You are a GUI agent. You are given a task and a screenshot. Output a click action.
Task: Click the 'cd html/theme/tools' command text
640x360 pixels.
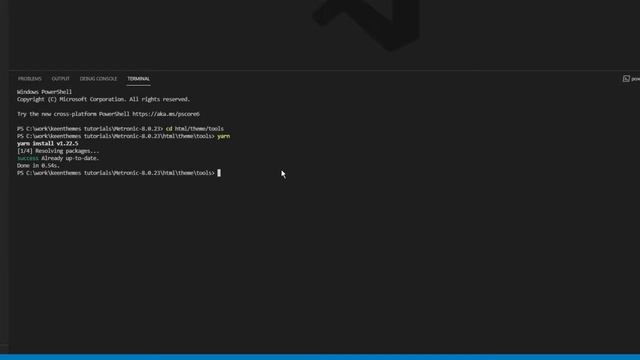click(195, 129)
